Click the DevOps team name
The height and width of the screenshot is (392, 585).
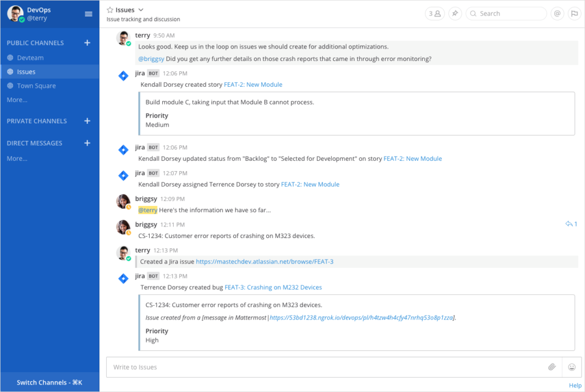coord(39,10)
